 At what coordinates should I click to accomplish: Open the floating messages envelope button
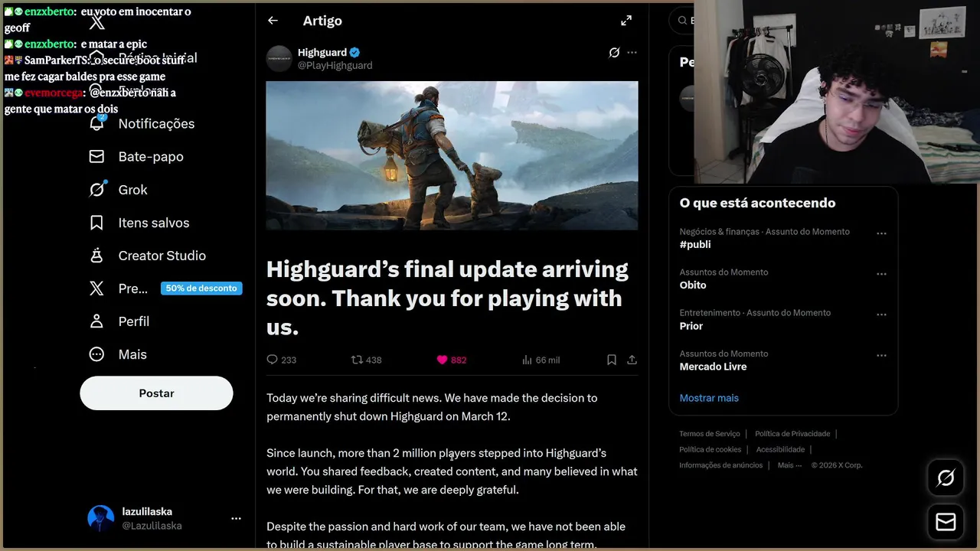[x=946, y=522]
